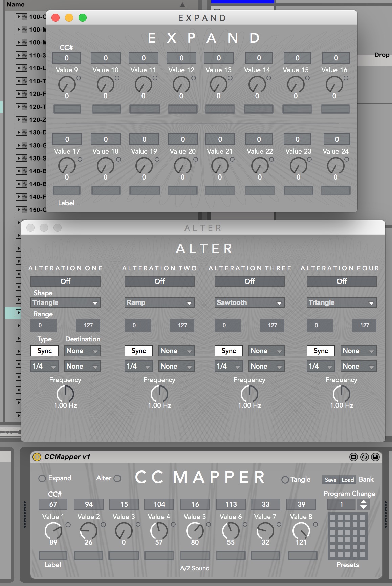Click the CCMapper hot-swap preset icon
This screenshot has height=586, width=392.
[365, 457]
